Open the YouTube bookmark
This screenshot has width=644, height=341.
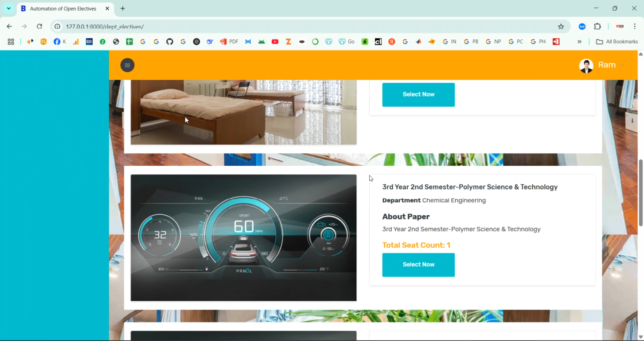pos(275,42)
